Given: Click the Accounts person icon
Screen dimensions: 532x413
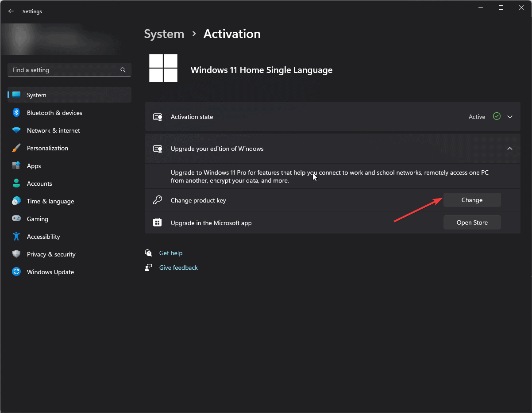Looking at the screenshot, I should 16,184.
